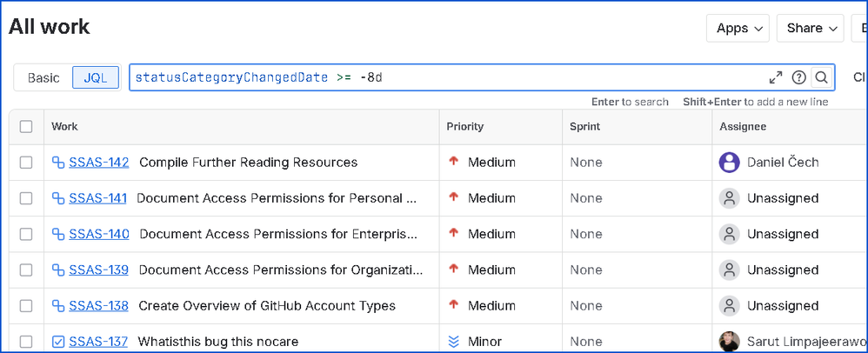Select the checkbox beside SSAS-139
Image resolution: width=868 pixels, height=353 pixels.
pyautogui.click(x=26, y=270)
